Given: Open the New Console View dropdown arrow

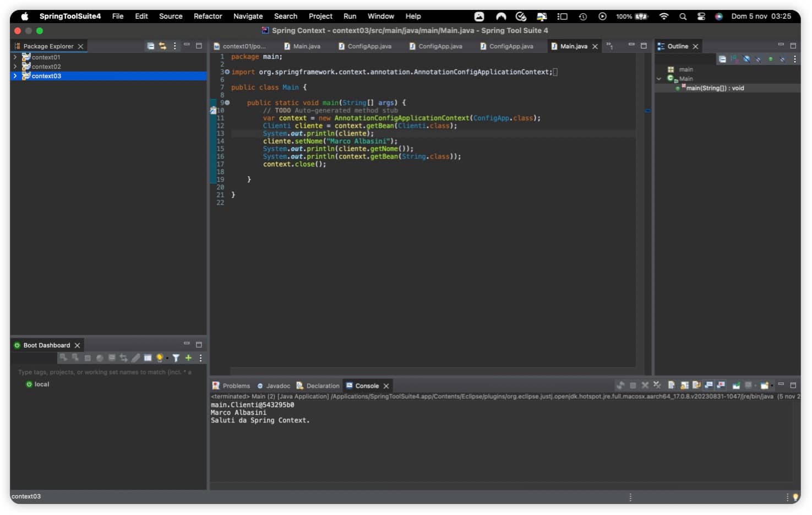Looking at the screenshot, I should (772, 386).
